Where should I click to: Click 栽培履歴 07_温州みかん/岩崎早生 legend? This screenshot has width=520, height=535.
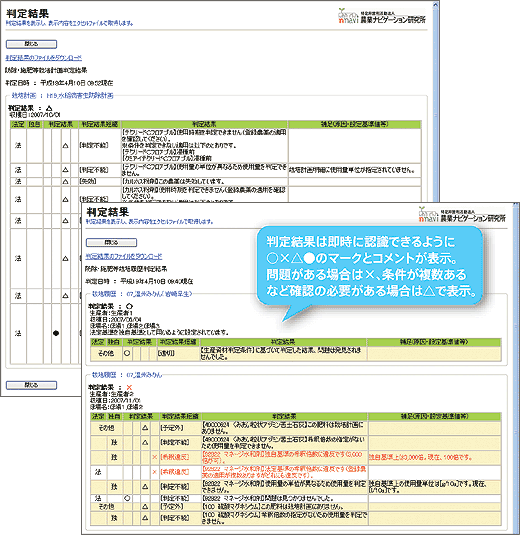click(x=142, y=294)
